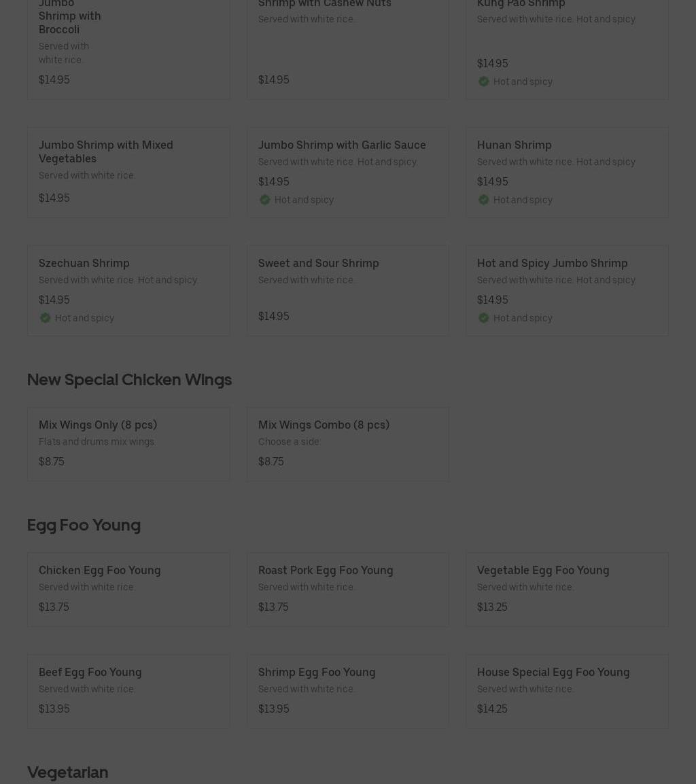Click the Kung Pao Shrimp hot-and-spicy badge icon

483,82
